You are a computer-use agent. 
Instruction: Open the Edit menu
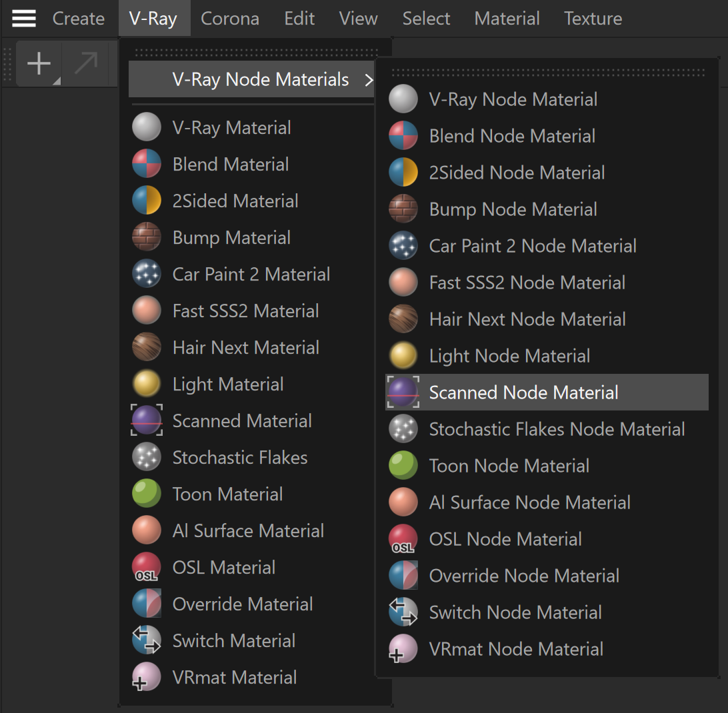coord(299,19)
